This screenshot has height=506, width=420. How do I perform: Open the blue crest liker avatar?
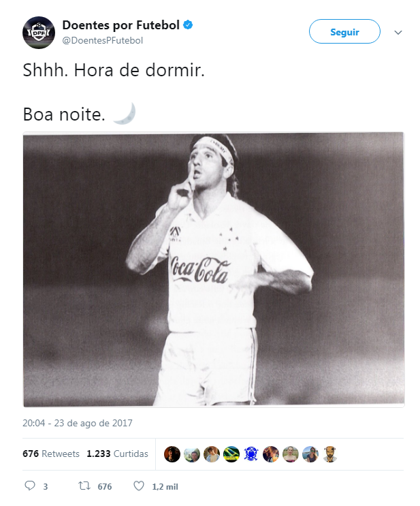coord(251,454)
